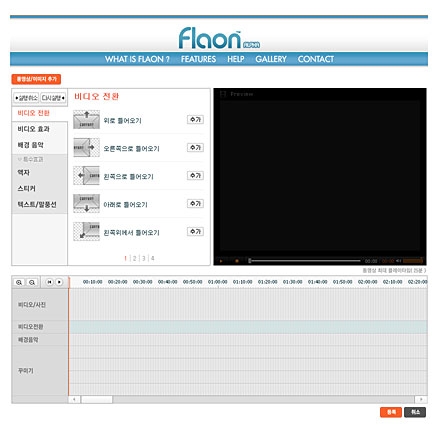The image size is (439, 425).
Task: Open the FEATURES navigation menu item
Action: [x=198, y=59]
